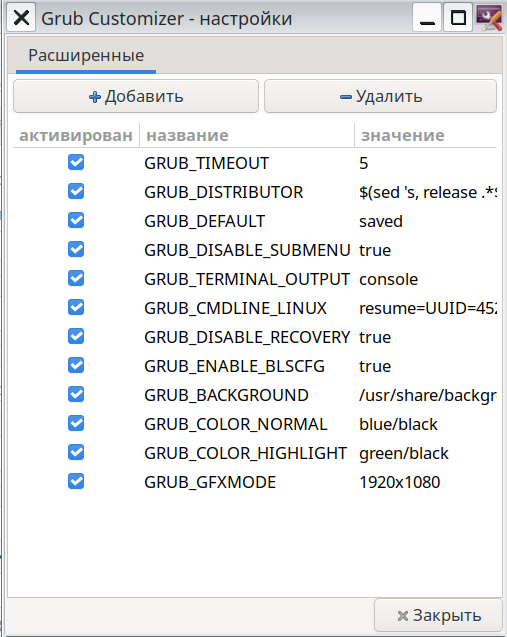Click the 1920x1080 value cell
This screenshot has width=507, height=637.
(399, 483)
